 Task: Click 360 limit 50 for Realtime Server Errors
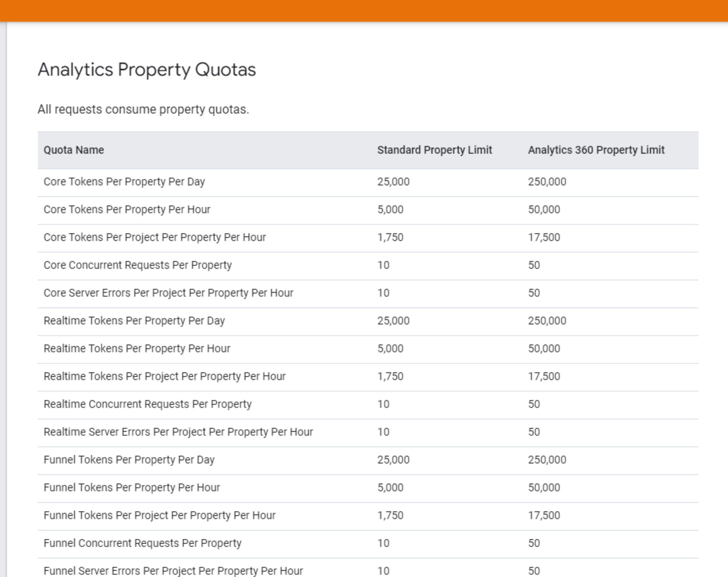point(534,432)
